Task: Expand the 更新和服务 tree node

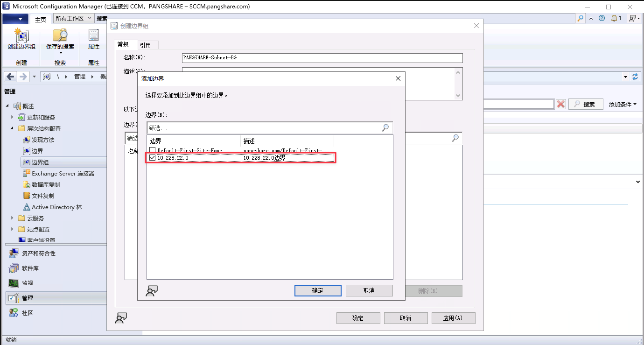Action: [12, 117]
